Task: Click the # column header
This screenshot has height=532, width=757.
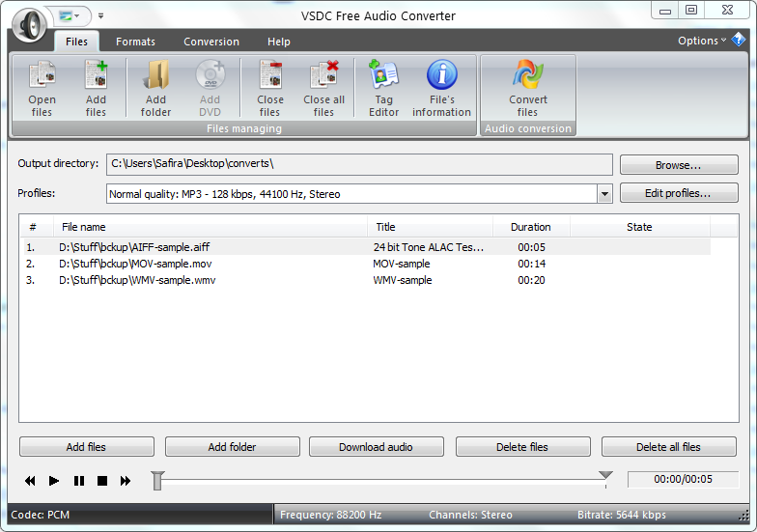Action: pyautogui.click(x=37, y=227)
